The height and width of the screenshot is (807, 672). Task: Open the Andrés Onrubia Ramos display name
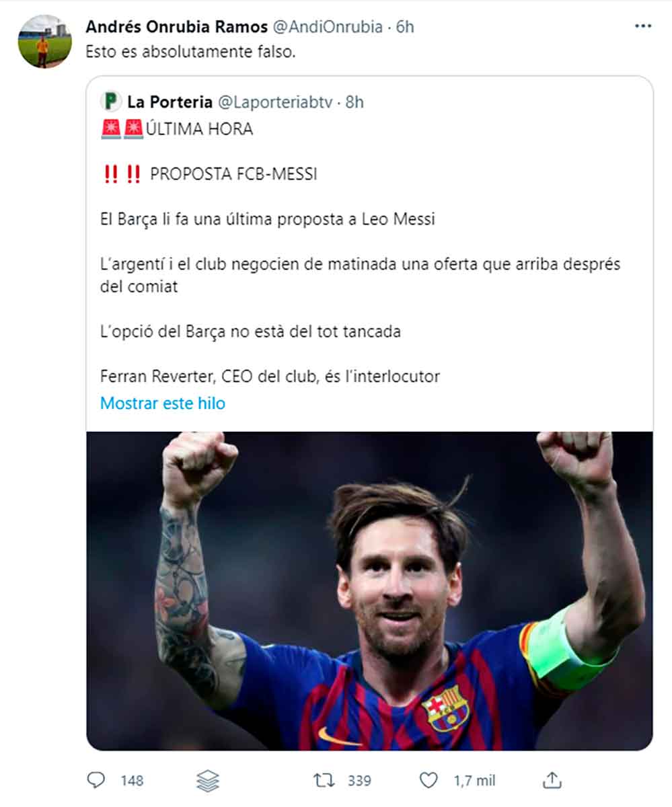coord(176,27)
